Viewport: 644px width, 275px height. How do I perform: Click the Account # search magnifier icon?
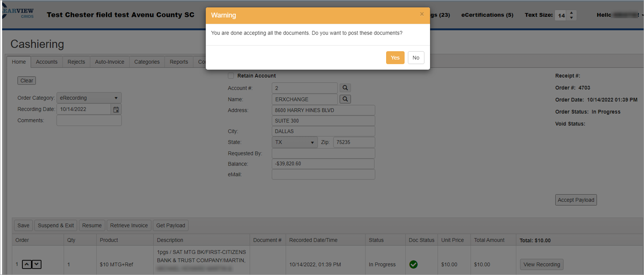(x=345, y=88)
